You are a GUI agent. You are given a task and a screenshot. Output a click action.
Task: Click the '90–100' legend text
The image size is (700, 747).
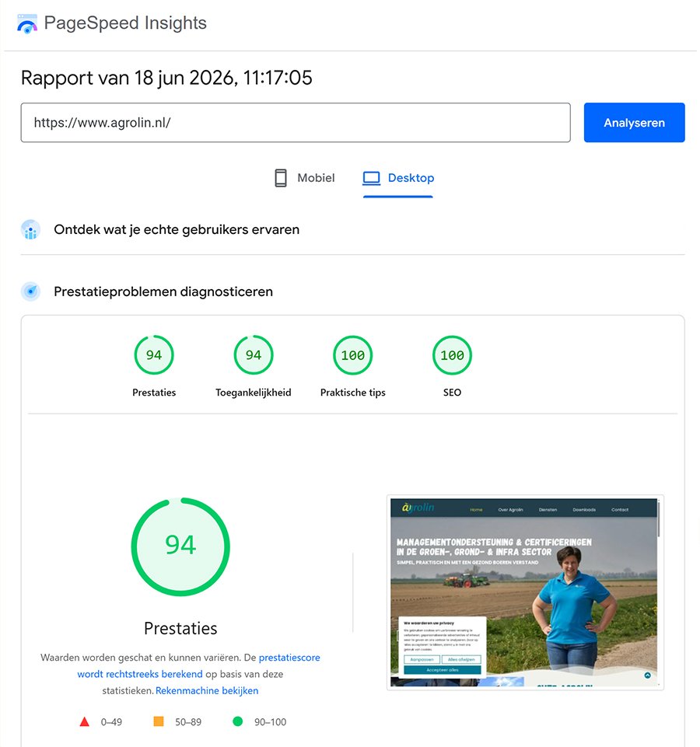pos(271,722)
